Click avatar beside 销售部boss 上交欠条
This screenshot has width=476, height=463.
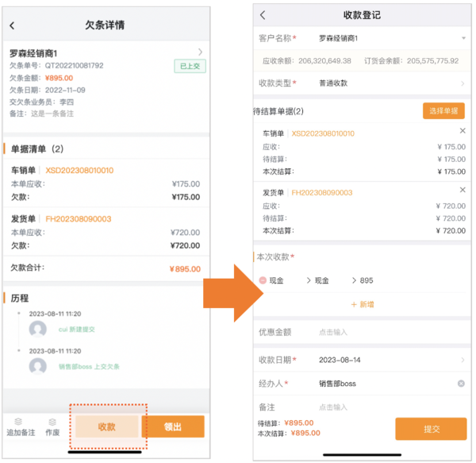37,366
